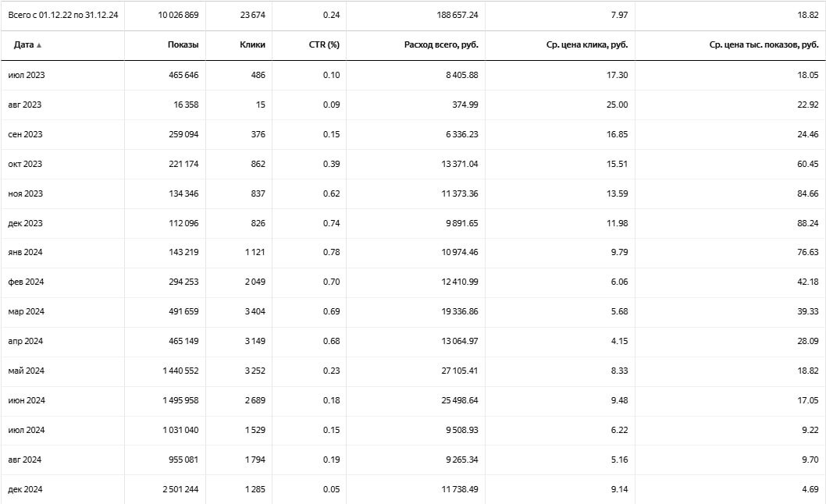This screenshot has height=504, width=826.
Task: Select the дек 2024 date cell
Action: click(x=25, y=488)
